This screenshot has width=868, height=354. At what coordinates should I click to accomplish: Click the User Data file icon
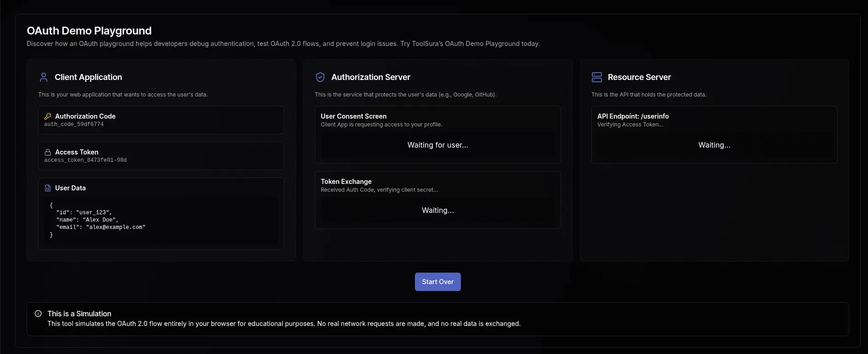(48, 188)
